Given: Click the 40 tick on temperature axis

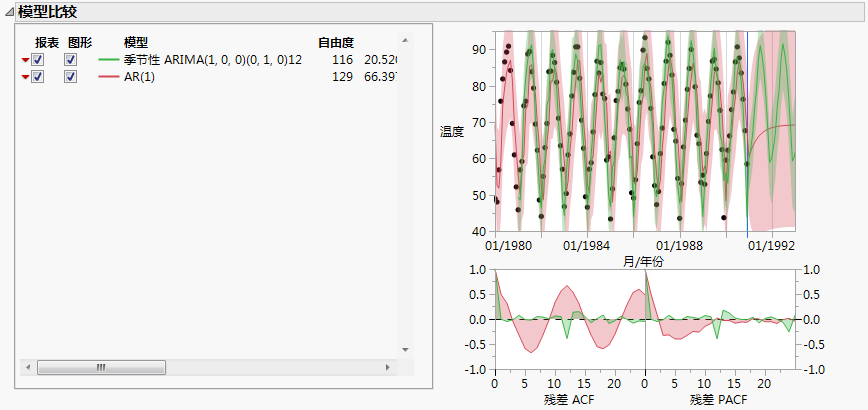Looking at the screenshot, I should point(478,232).
